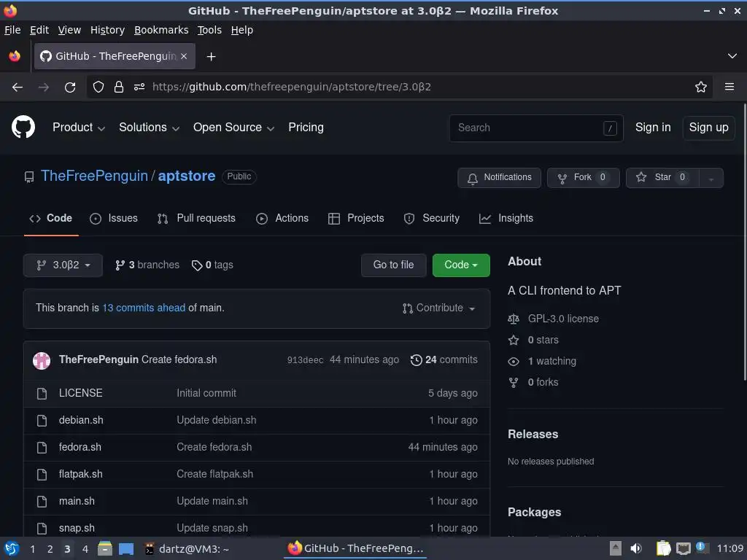Click Sign in

coord(653,128)
